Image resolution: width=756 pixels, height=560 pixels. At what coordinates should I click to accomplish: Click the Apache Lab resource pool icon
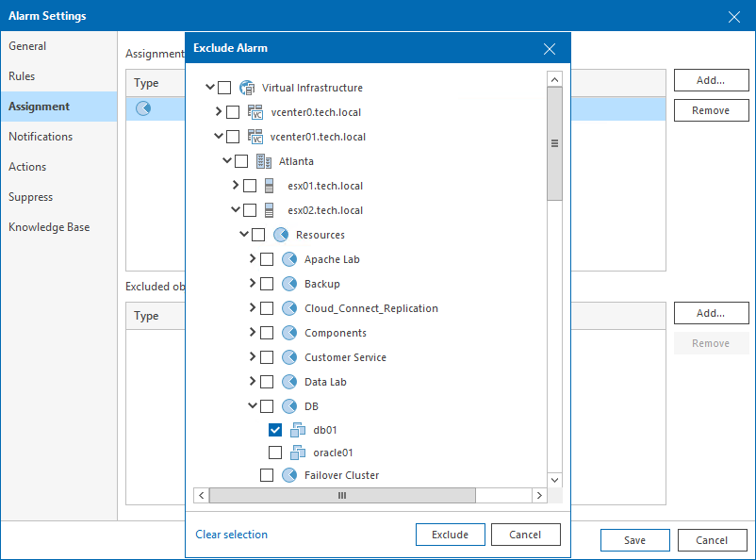(289, 259)
